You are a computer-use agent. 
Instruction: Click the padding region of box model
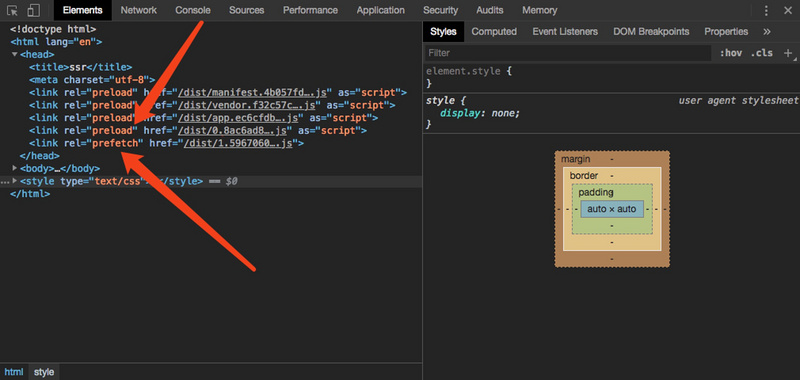pos(595,192)
